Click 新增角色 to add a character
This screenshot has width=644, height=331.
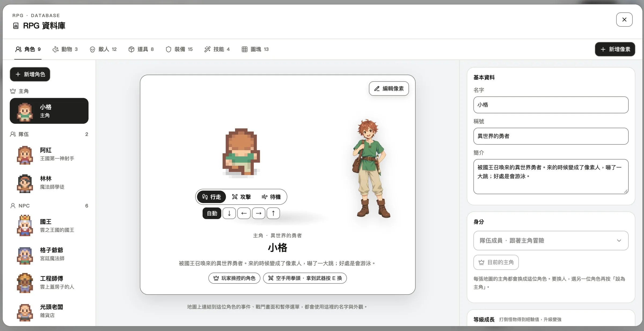point(30,74)
